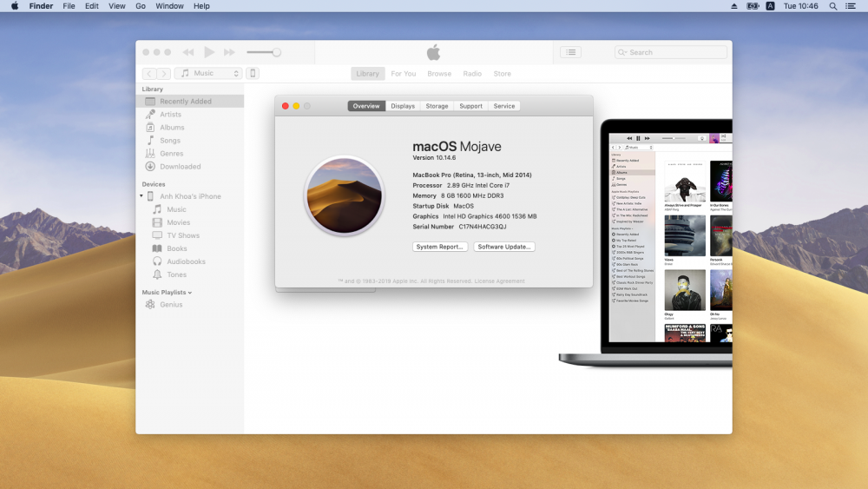Collapse the Music Playlists section

coord(190,293)
